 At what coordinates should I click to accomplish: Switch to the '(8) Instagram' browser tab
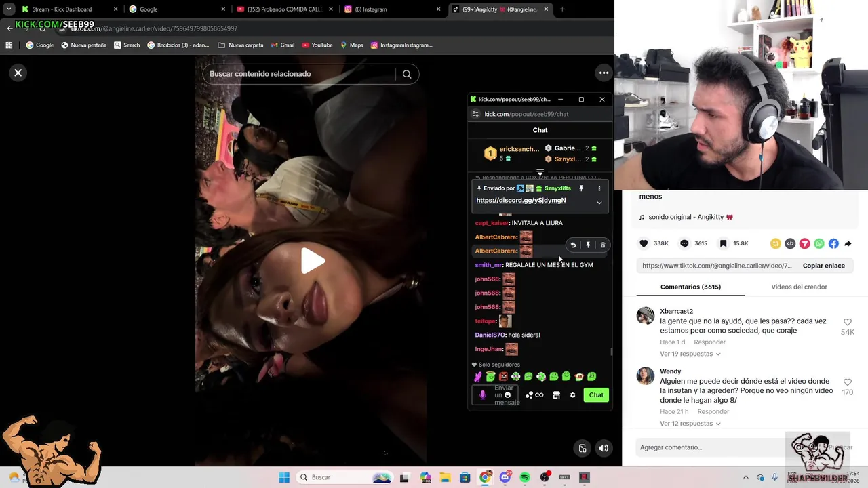coord(391,9)
